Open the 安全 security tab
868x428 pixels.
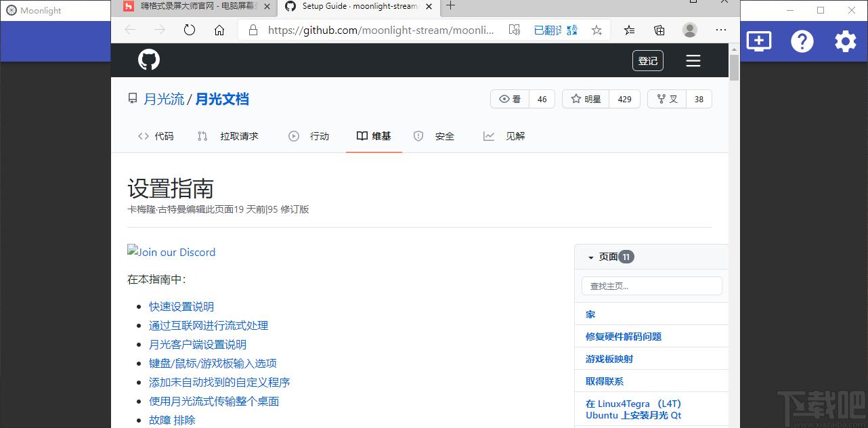coord(434,136)
